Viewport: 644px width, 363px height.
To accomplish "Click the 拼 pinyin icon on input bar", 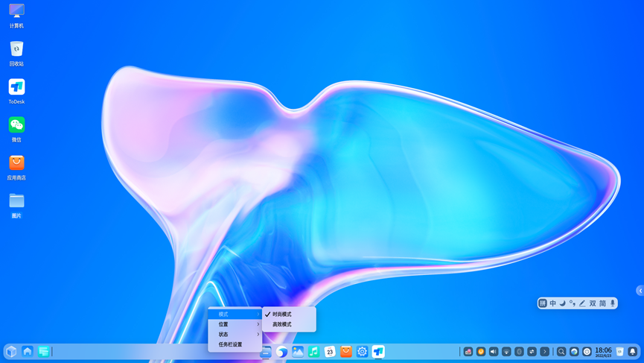I will tap(543, 303).
